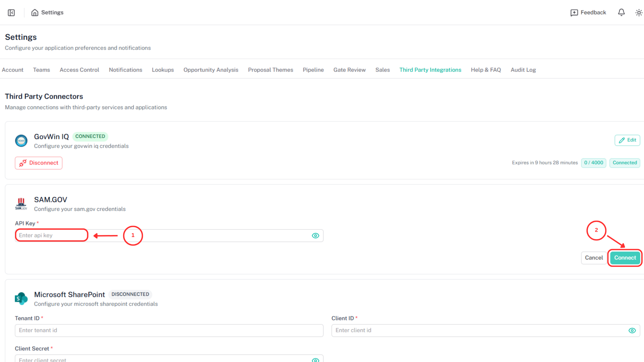Viewport: 644px width, 362px height.
Task: Go to the Notifications tab
Action: click(x=126, y=70)
